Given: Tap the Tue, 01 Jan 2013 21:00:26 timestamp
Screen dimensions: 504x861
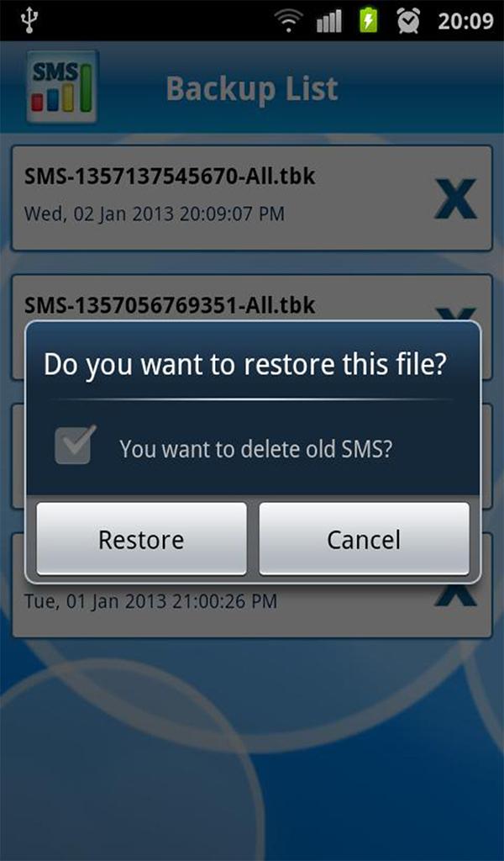Looking at the screenshot, I should point(151,601).
